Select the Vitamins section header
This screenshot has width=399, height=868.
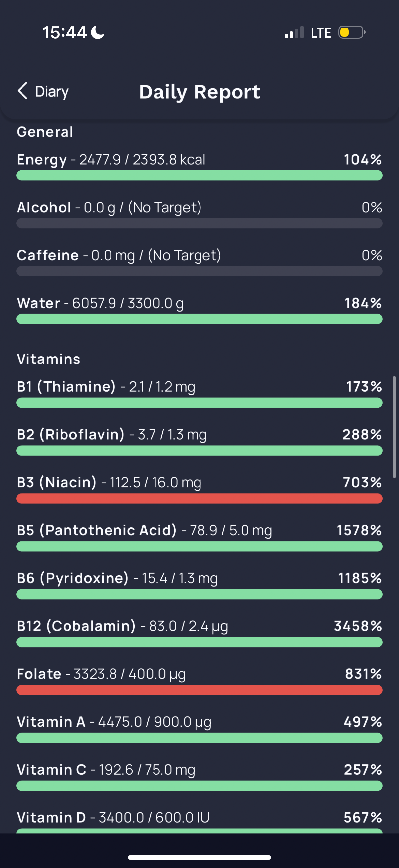49,359
